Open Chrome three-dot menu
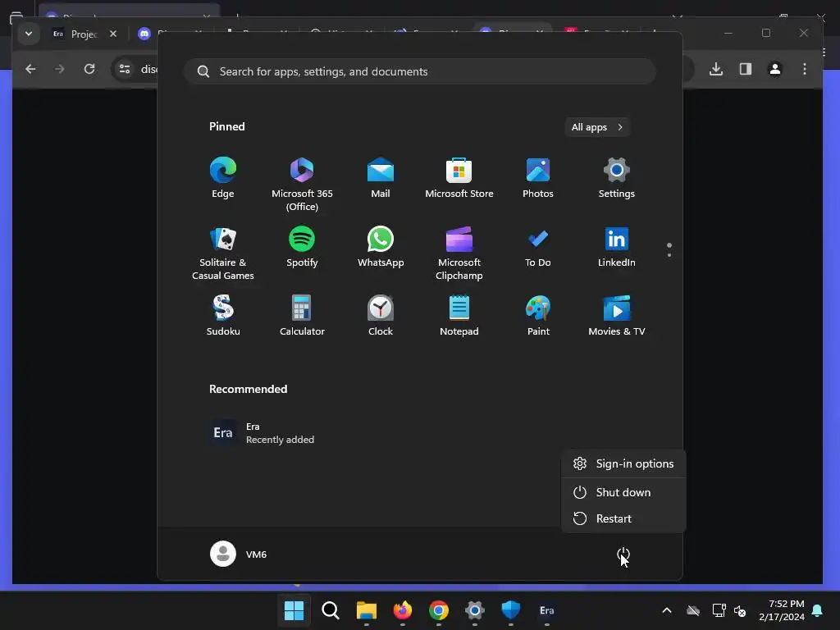 tap(805, 69)
